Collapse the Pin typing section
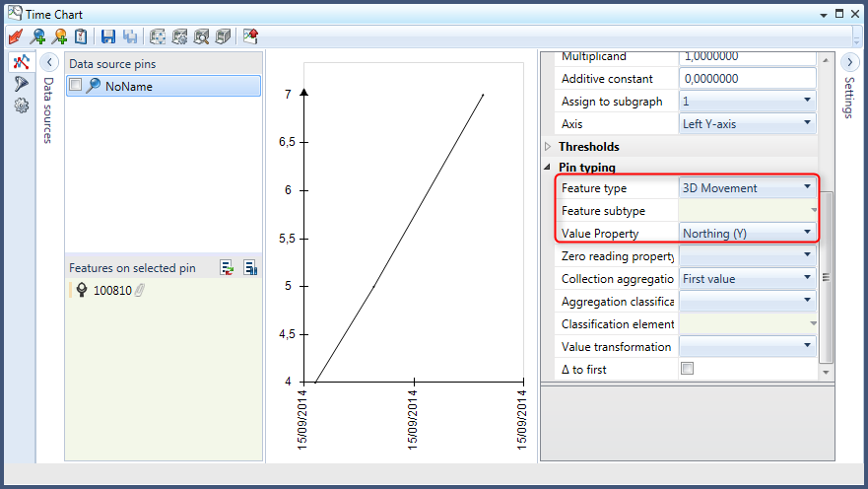868x489 pixels. tap(548, 168)
